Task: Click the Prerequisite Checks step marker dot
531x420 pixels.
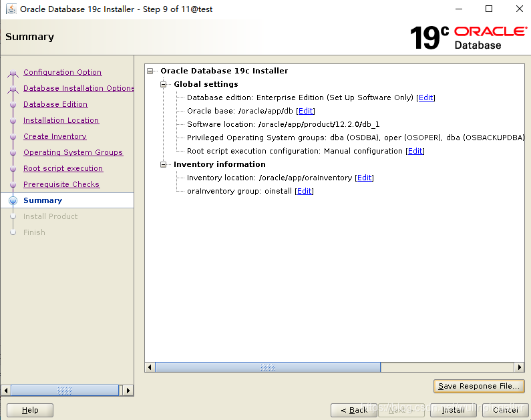Action: click(x=13, y=185)
